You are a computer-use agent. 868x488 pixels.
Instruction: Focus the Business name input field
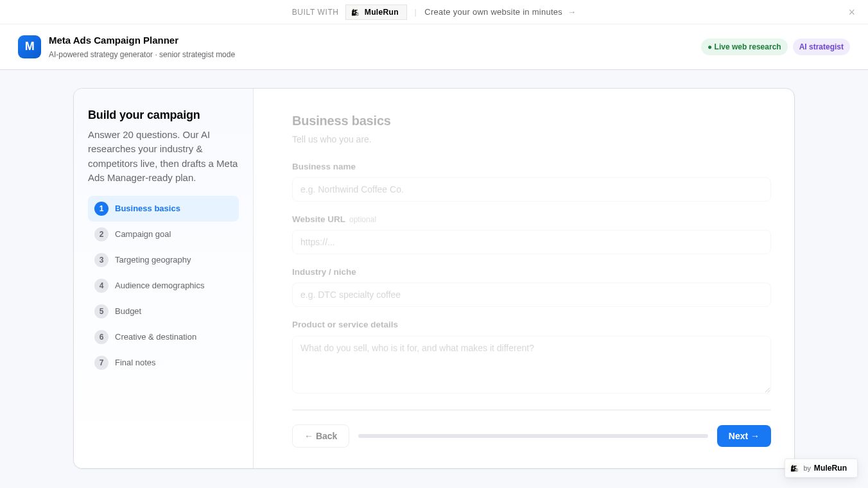tap(532, 189)
